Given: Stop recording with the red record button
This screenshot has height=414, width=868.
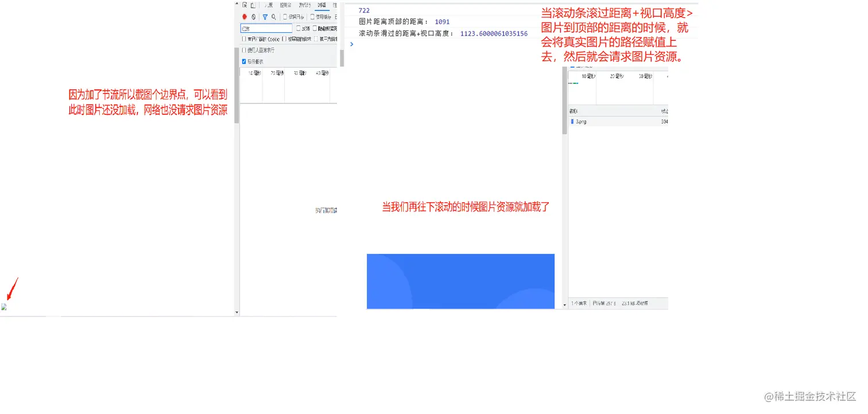Looking at the screenshot, I should (x=245, y=17).
